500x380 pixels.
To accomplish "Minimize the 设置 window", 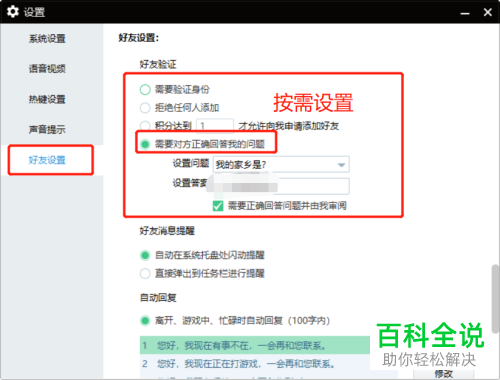I will point(465,13).
